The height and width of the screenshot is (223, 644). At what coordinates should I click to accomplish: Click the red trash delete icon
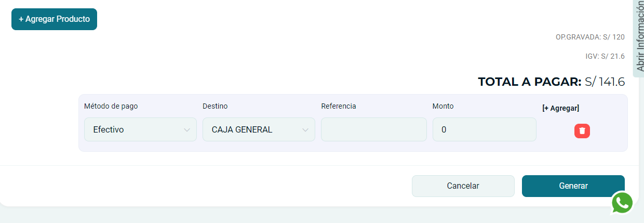coord(582,131)
